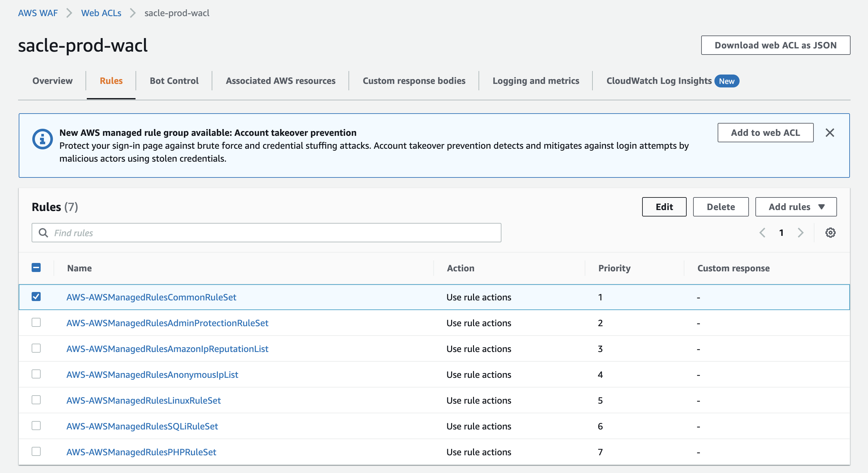Image resolution: width=868 pixels, height=473 pixels.
Task: Expand the Add rules dropdown
Action: [x=795, y=207]
